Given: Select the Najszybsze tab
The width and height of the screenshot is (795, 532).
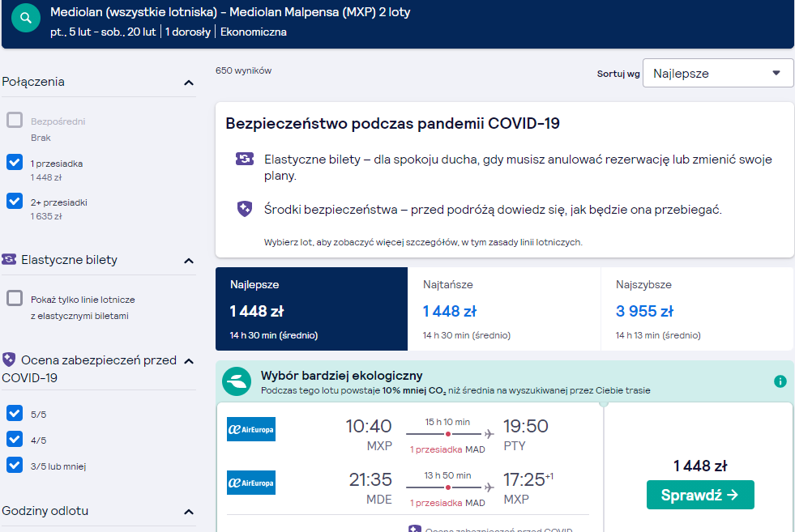Looking at the screenshot, I should [697, 309].
